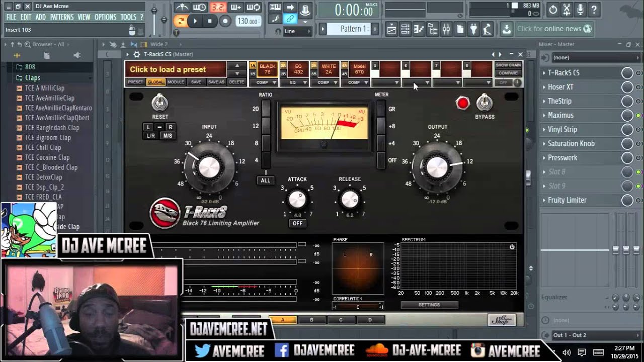The width and height of the screenshot is (644, 362).
Task: Open the EDIT menu
Action: [x=26, y=17]
